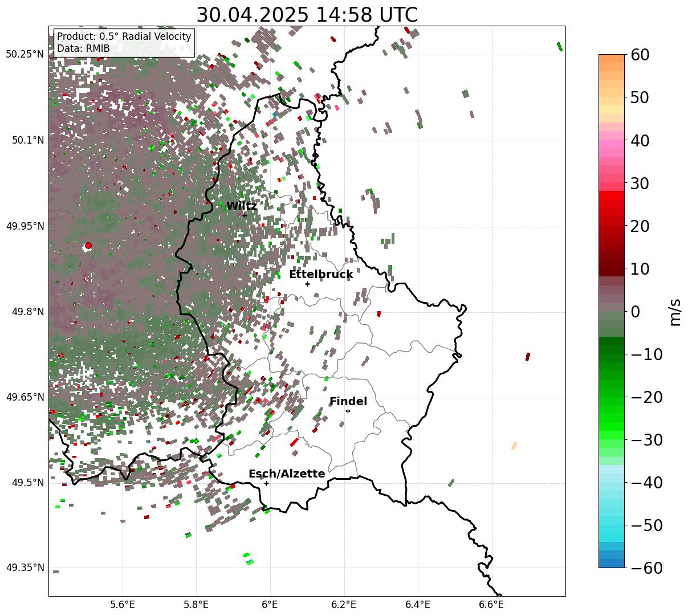Click the colorbar value −40

pyautogui.click(x=646, y=482)
